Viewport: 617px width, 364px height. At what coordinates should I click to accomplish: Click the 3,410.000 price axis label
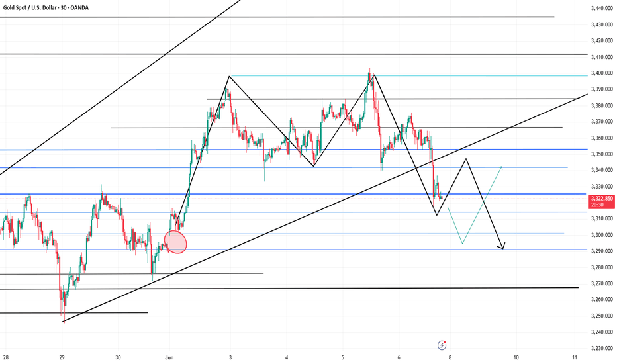click(602, 57)
